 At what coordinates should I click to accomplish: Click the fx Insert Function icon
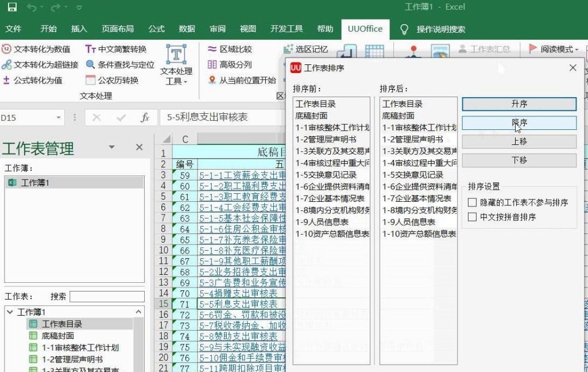click(145, 118)
